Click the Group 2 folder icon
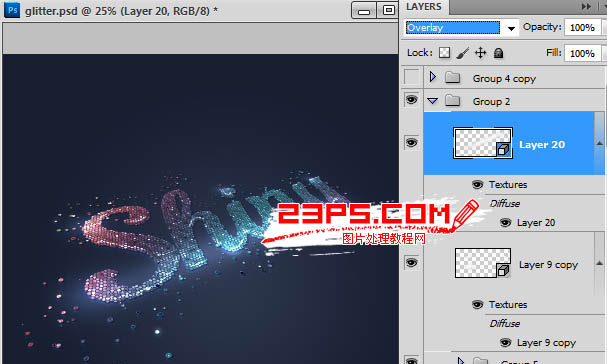The height and width of the screenshot is (364, 607). (x=452, y=101)
